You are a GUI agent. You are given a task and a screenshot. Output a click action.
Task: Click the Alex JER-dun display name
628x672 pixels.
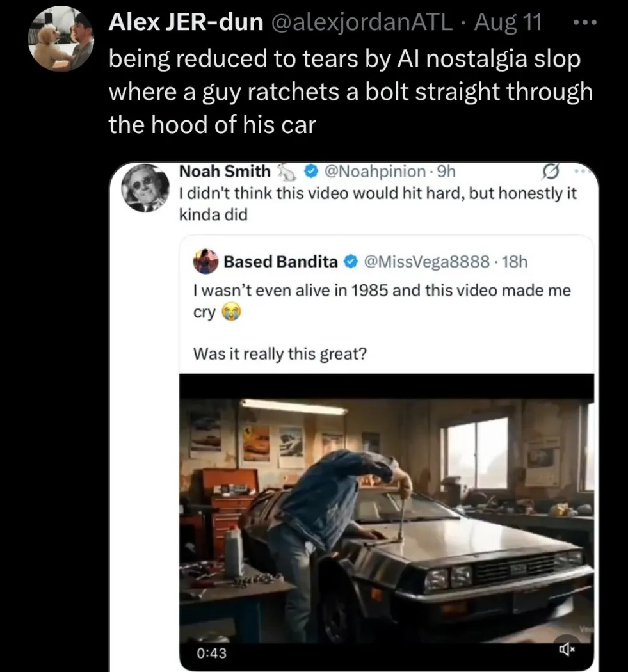point(186,22)
